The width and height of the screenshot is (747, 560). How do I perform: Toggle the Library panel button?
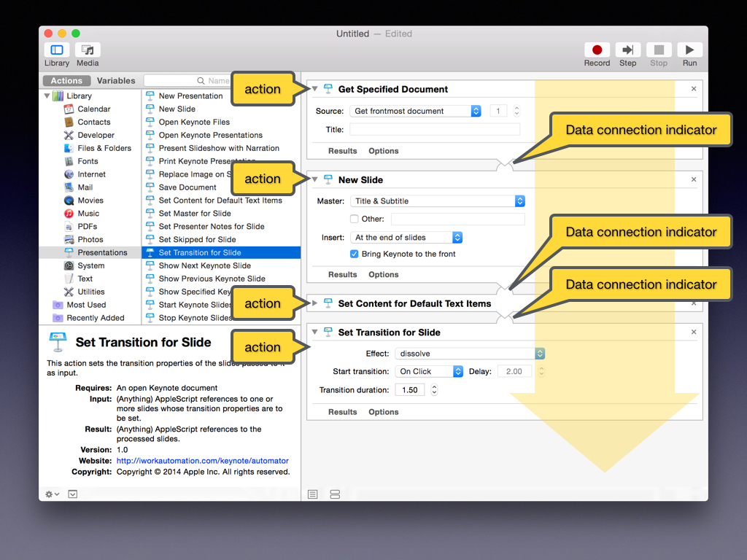[57, 50]
